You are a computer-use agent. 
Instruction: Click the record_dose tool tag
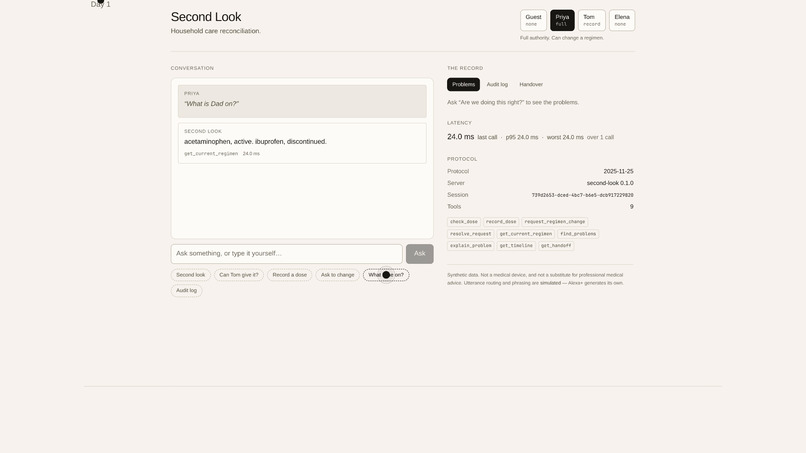501,222
